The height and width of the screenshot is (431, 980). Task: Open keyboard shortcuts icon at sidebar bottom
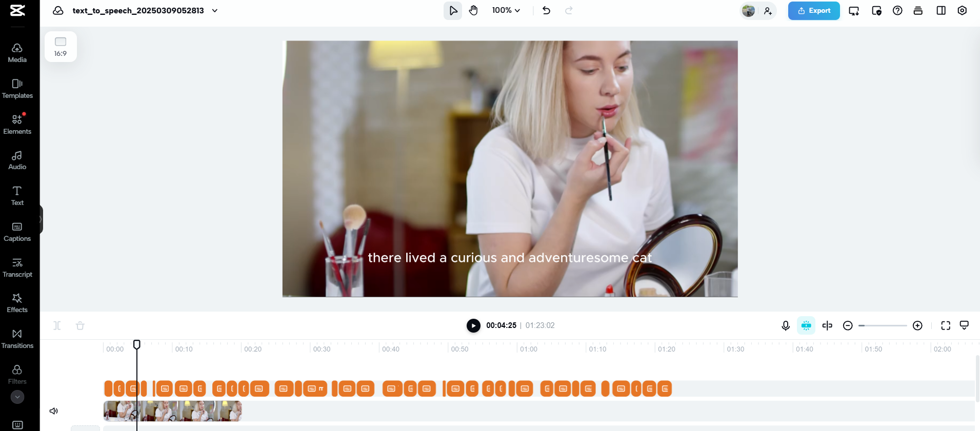(x=17, y=425)
